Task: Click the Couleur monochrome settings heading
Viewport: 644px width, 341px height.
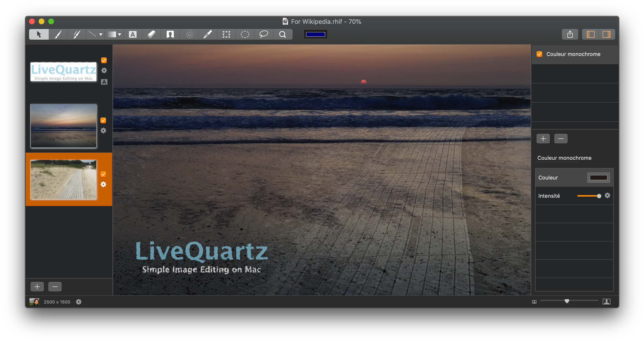Action: pos(564,158)
